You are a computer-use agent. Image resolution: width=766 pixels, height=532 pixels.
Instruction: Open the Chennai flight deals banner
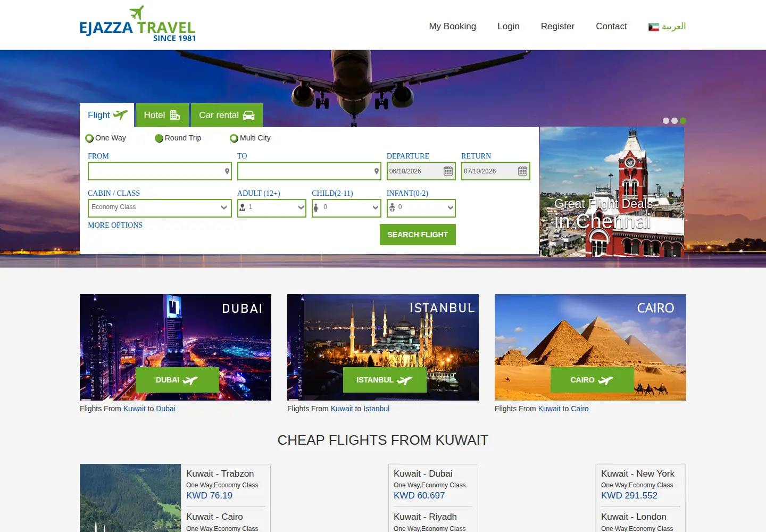point(612,192)
